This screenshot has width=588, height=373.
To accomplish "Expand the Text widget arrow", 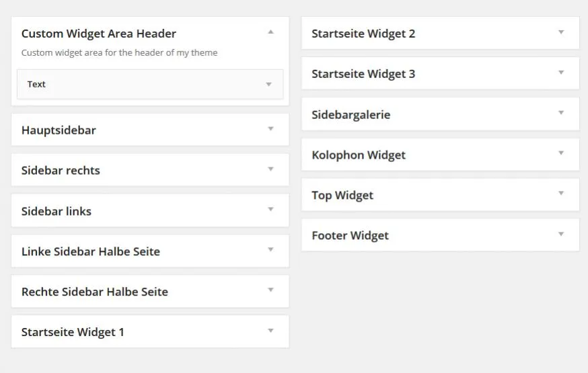I will pyautogui.click(x=268, y=84).
